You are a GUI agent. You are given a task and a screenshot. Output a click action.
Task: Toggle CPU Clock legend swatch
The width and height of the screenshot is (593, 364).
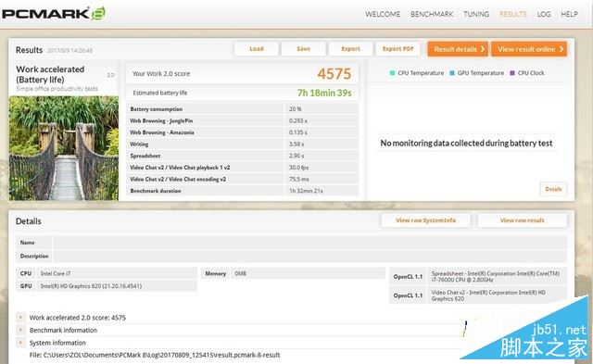(x=512, y=73)
